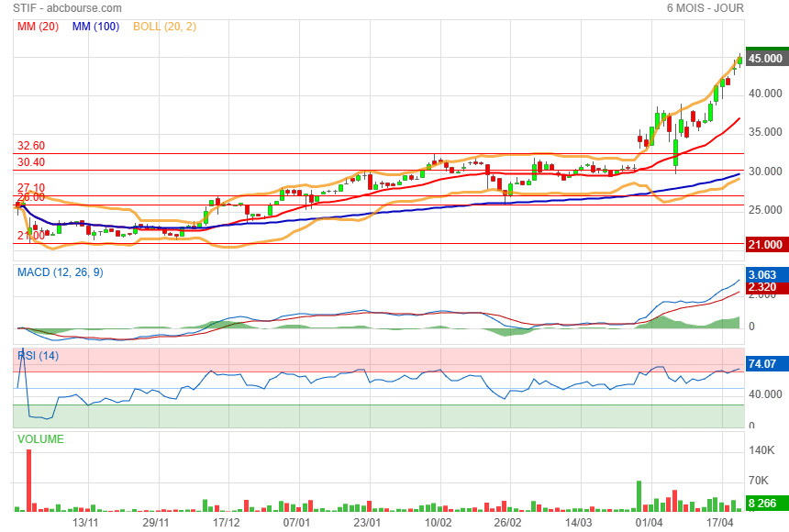Click the blue MACD value badge "3.063"
The height and width of the screenshot is (532, 789).
tap(766, 275)
